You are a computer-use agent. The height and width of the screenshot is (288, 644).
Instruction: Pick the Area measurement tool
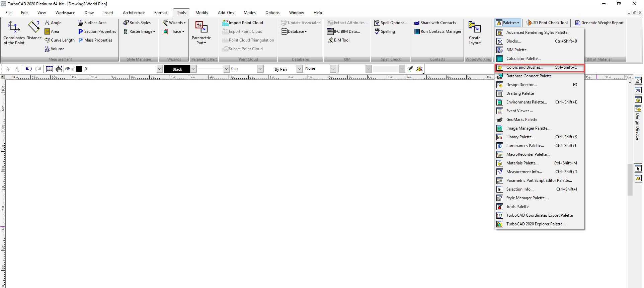coord(52,31)
